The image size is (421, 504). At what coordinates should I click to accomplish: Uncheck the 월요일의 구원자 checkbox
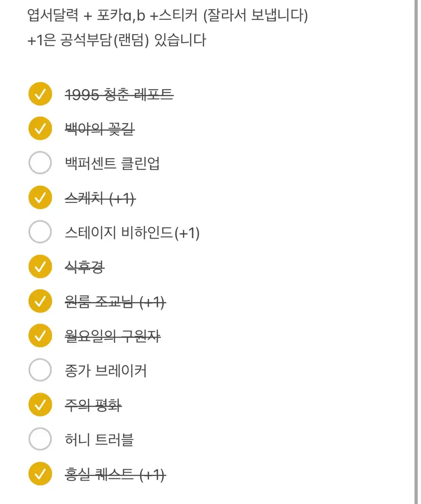(40, 336)
